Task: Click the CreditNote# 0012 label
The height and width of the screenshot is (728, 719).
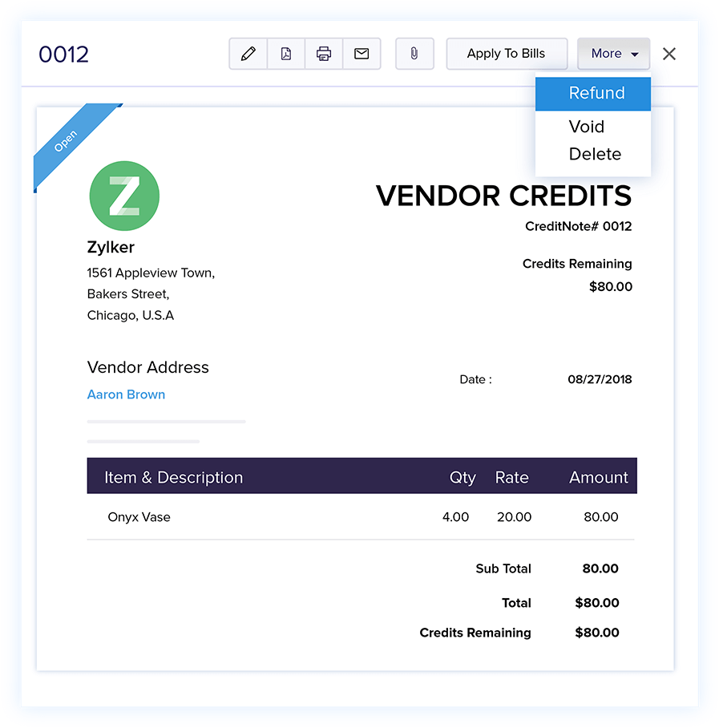Action: tap(579, 226)
